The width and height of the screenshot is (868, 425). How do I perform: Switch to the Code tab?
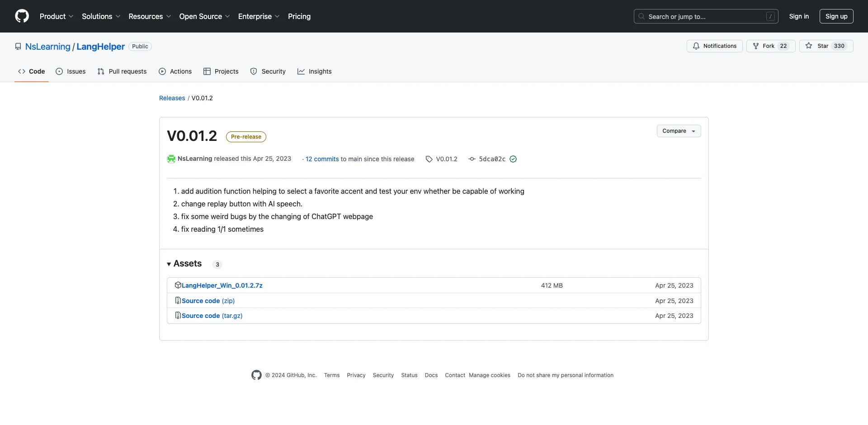pos(31,71)
